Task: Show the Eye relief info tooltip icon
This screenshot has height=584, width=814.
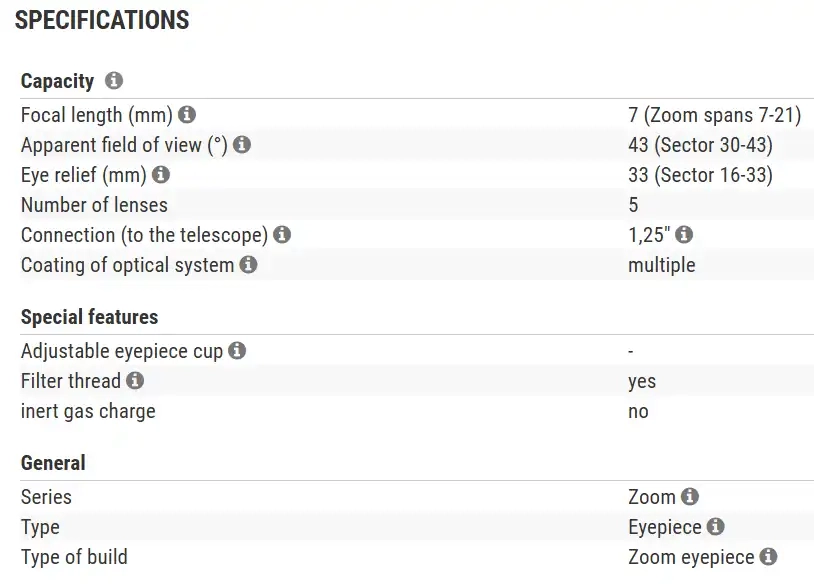Action: click(x=160, y=175)
